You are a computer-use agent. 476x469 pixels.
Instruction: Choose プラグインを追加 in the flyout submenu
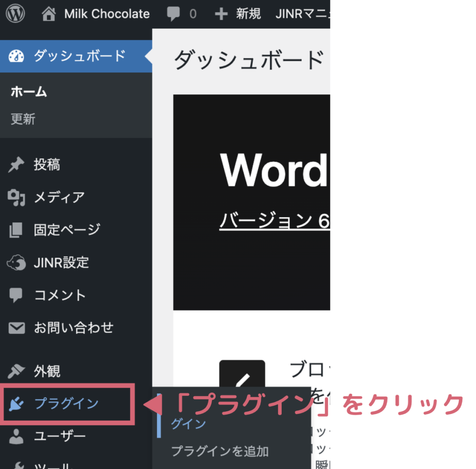click(x=220, y=451)
